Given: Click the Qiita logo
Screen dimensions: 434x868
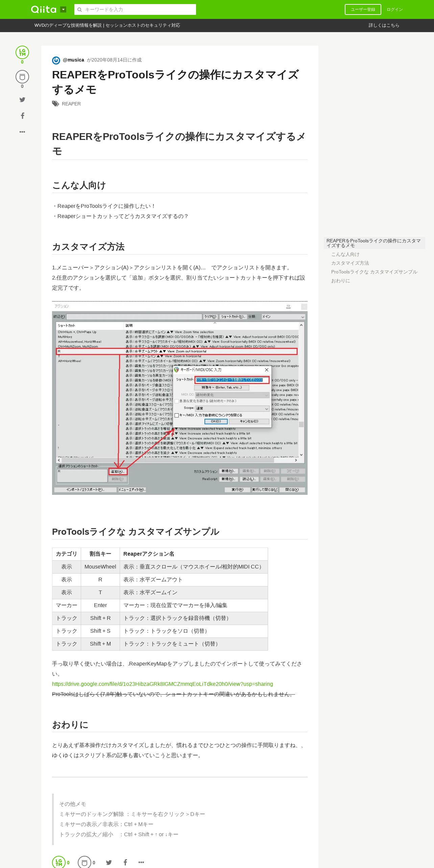Looking at the screenshot, I should point(44,9).
